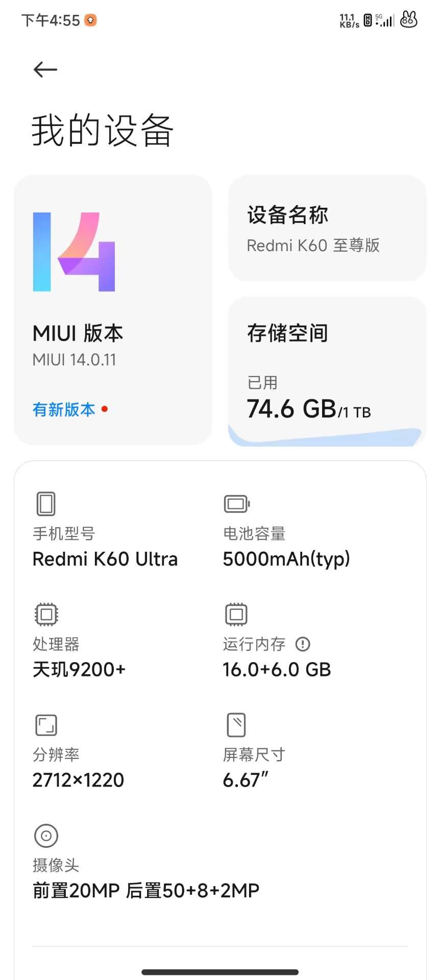
Task: Tap the phone model icon
Action: (x=46, y=504)
